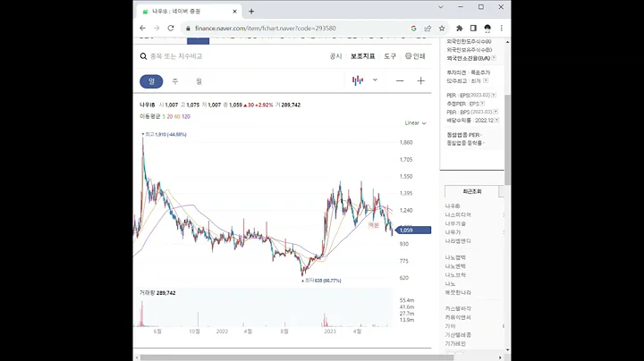Click the 동일업종 등락률 link
The image size is (644, 361).
(464, 143)
